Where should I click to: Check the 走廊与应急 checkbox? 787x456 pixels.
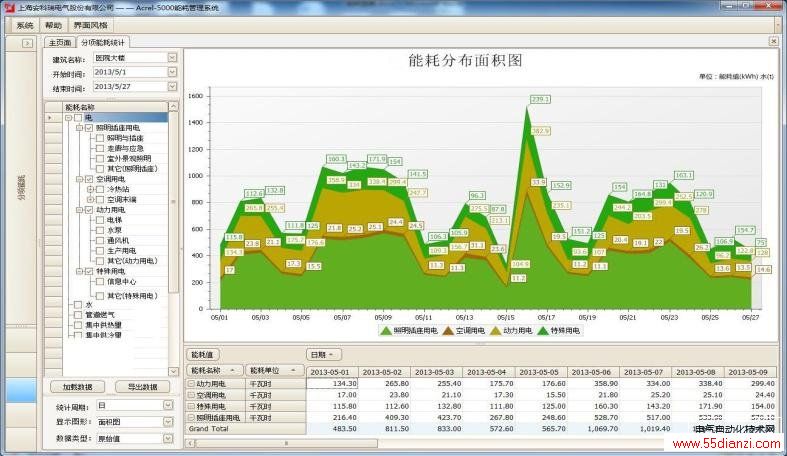[x=99, y=148]
